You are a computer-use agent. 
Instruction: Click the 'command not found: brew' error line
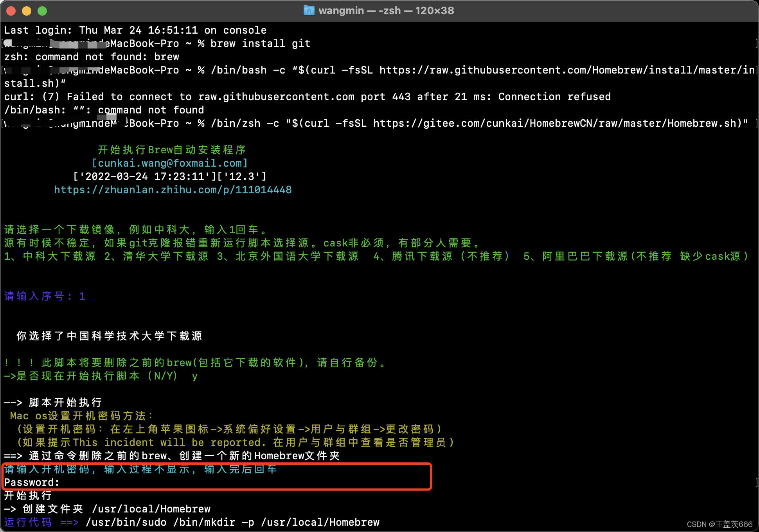(x=92, y=57)
